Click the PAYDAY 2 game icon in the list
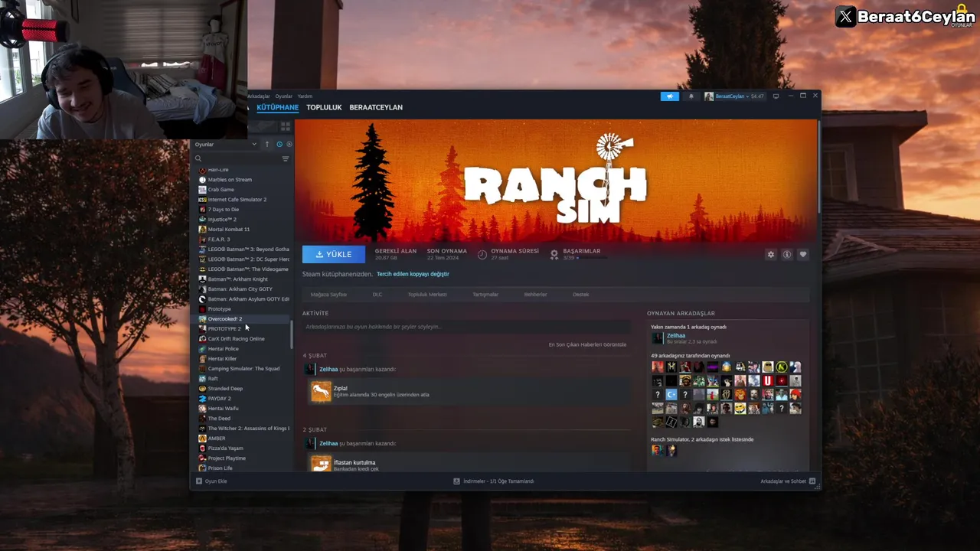Viewport: 980px width, 551px height. (202, 399)
